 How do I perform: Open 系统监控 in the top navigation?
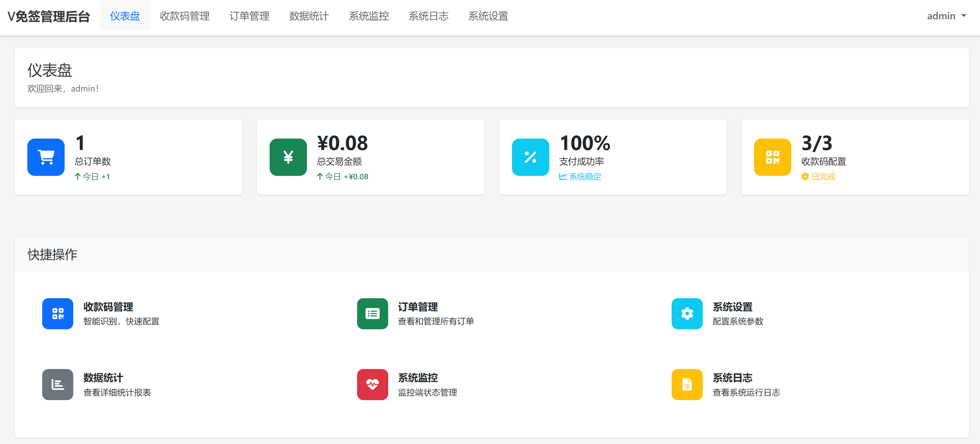[369, 16]
